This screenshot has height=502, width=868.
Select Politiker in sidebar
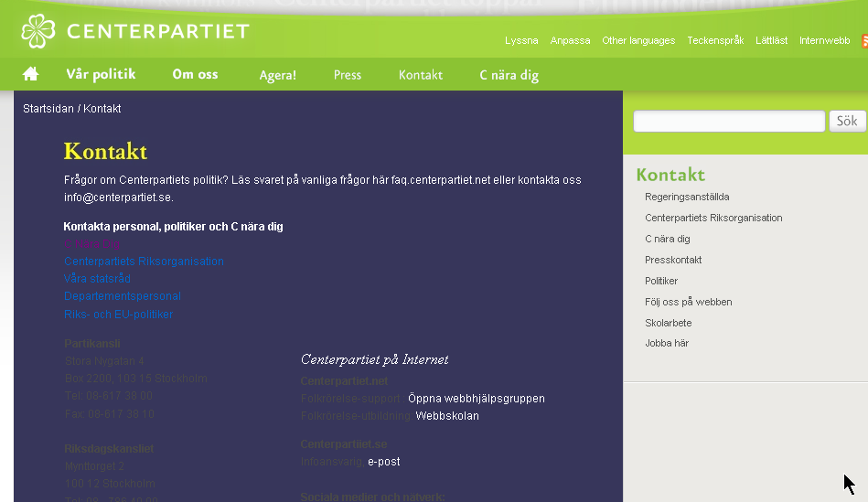coord(661,281)
